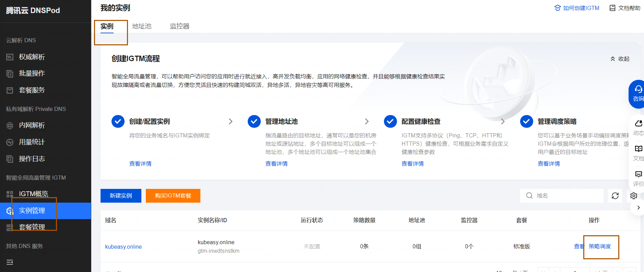Screen dimensions: 644x272
Task: Open 查看详情 under 创建/配置实例
Action: coord(140,164)
